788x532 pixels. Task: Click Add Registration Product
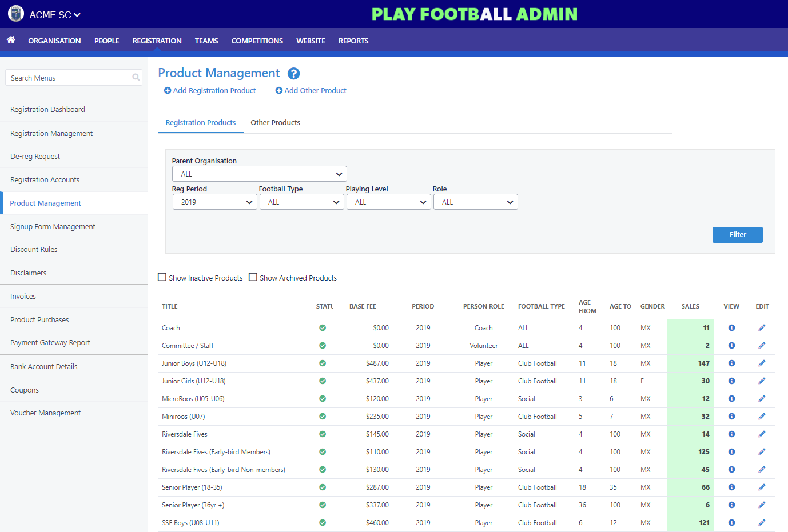coord(209,90)
